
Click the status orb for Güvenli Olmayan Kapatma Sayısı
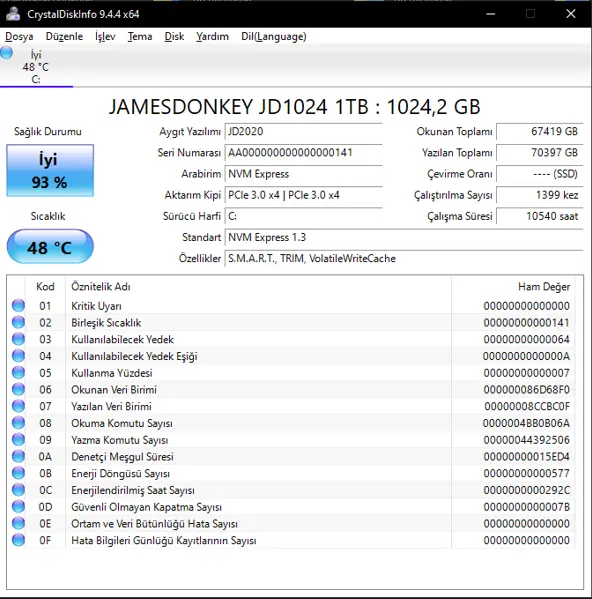point(18,507)
